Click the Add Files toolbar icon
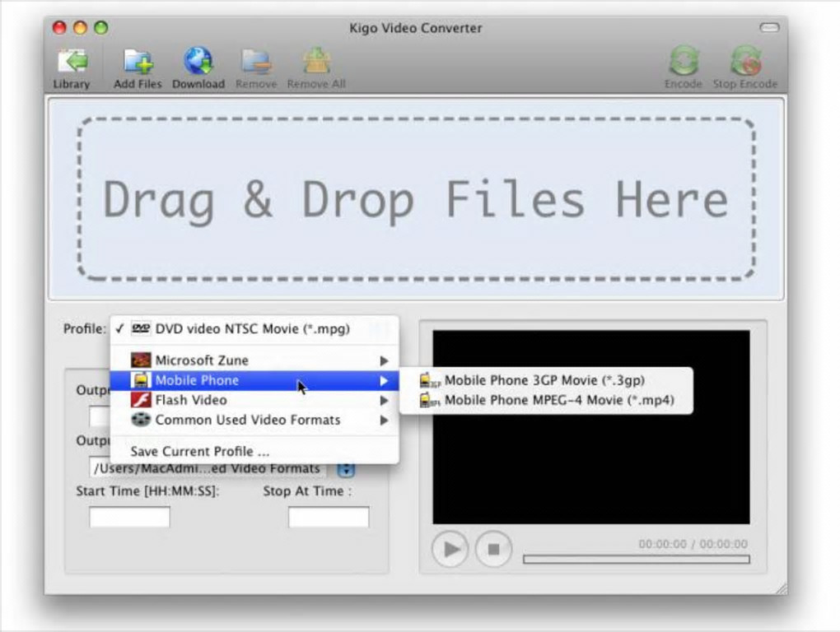840x632 pixels. pyautogui.click(x=138, y=62)
